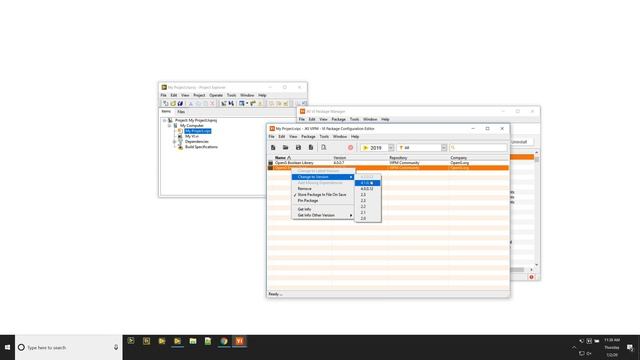Click Save All icon in Project Explorer toolbar

pos(180,104)
